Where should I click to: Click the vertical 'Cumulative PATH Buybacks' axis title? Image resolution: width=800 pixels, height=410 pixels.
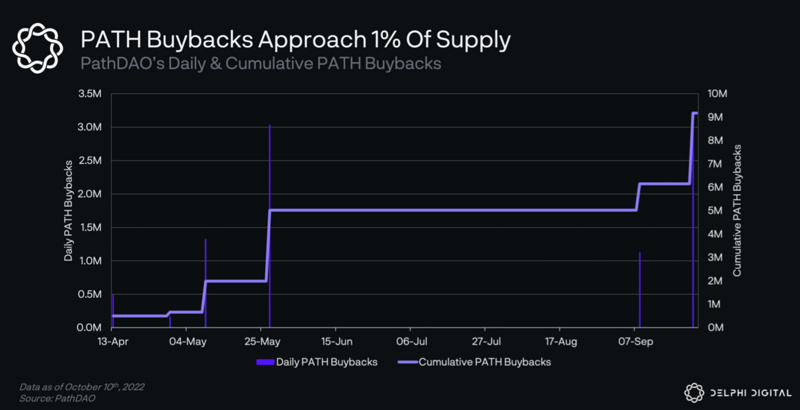point(738,210)
